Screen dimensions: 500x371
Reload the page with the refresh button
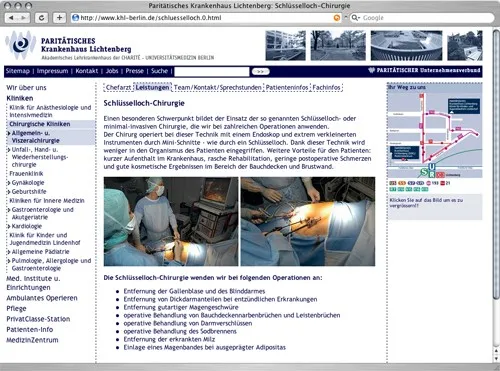tap(41, 18)
